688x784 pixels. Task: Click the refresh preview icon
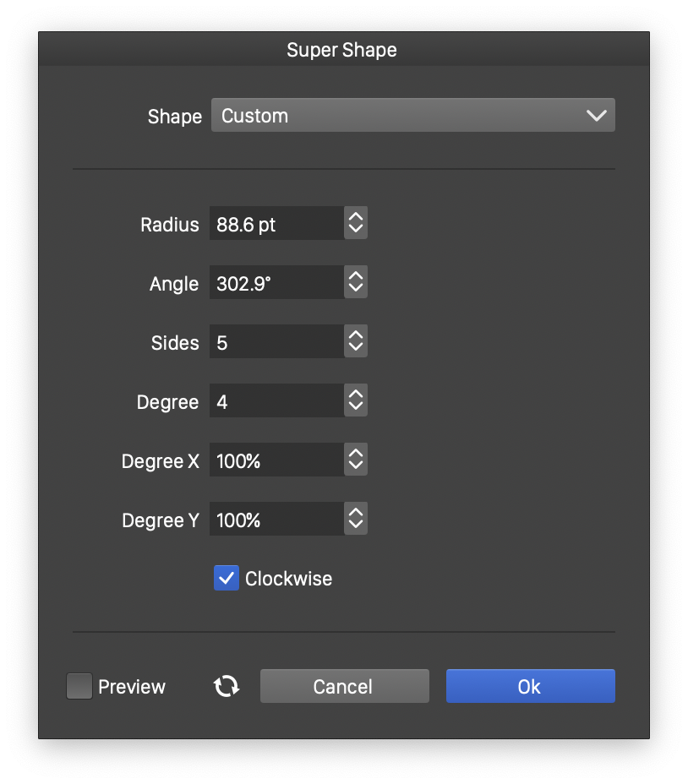pyautogui.click(x=227, y=686)
